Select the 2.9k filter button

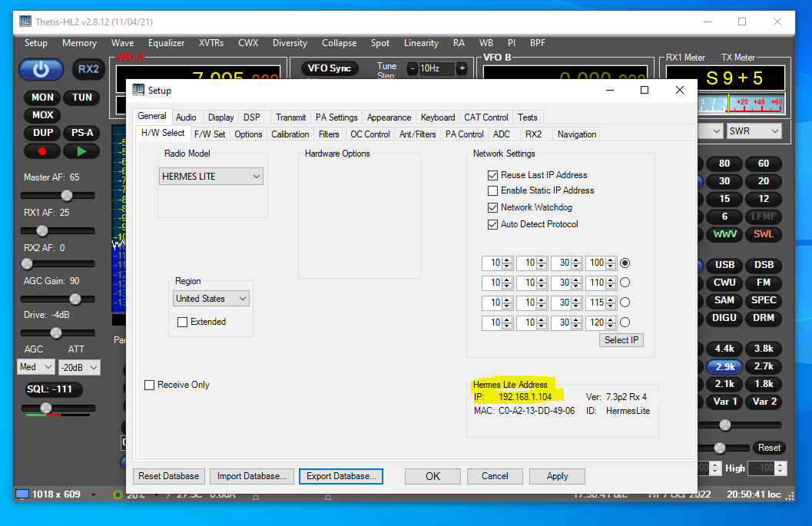point(724,366)
